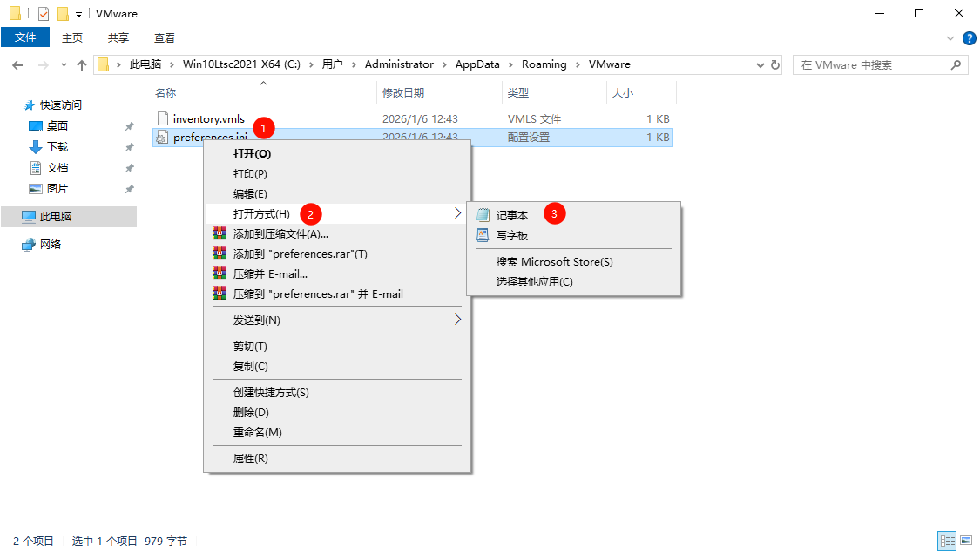This screenshot has width=980, height=552.
Task: Click the new folder quick access icon
Action: point(63,14)
